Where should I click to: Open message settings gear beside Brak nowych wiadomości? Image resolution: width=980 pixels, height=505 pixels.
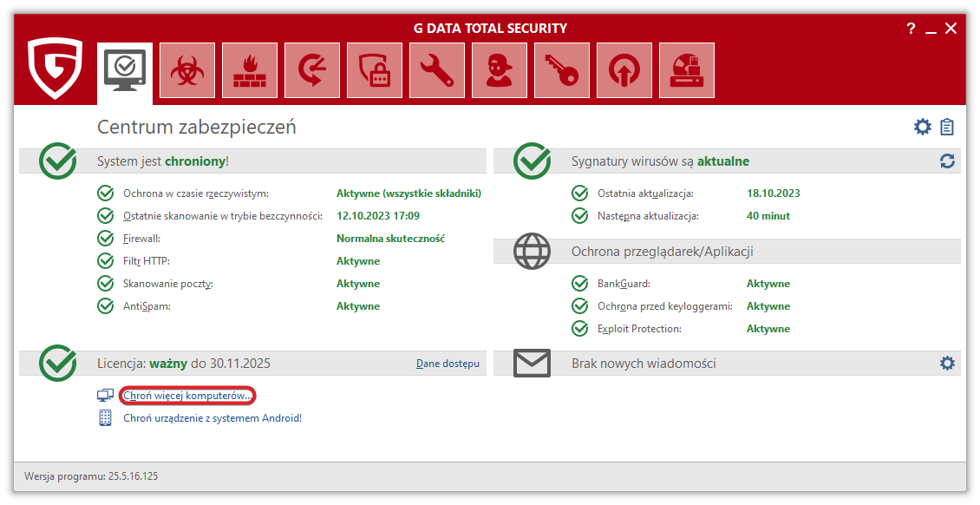click(948, 363)
